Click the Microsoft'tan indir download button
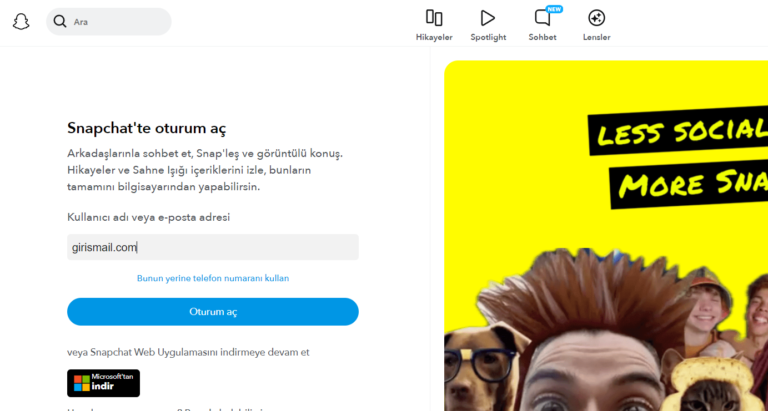This screenshot has width=768, height=411. coord(104,383)
